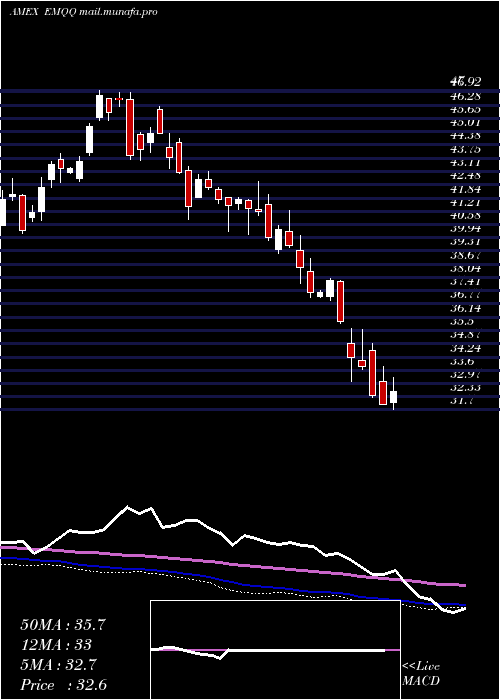This screenshot has width=500, height=700.
Task: Click the 34.24 price axis label
Action: click(x=465, y=348)
